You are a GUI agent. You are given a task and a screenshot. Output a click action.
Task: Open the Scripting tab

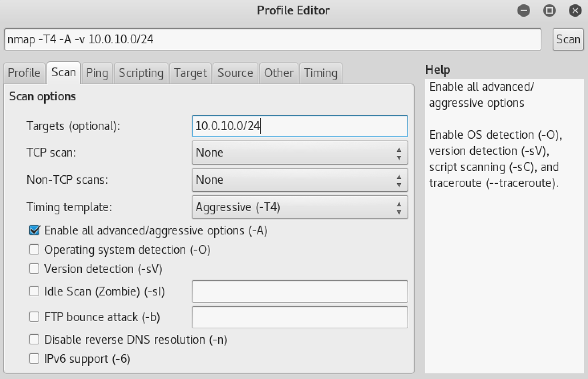[141, 73]
